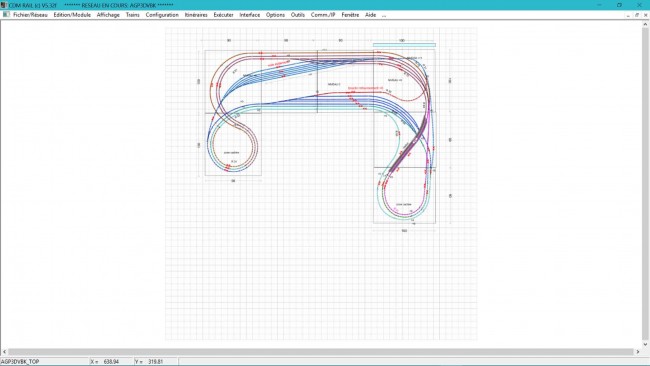650x366 pixels.
Task: Open the Exécuter menu
Action: coord(223,15)
